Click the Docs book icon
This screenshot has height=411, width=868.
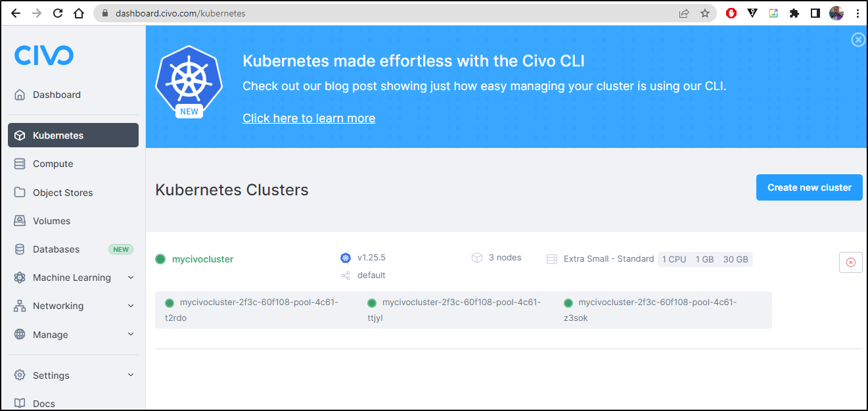tap(20, 403)
